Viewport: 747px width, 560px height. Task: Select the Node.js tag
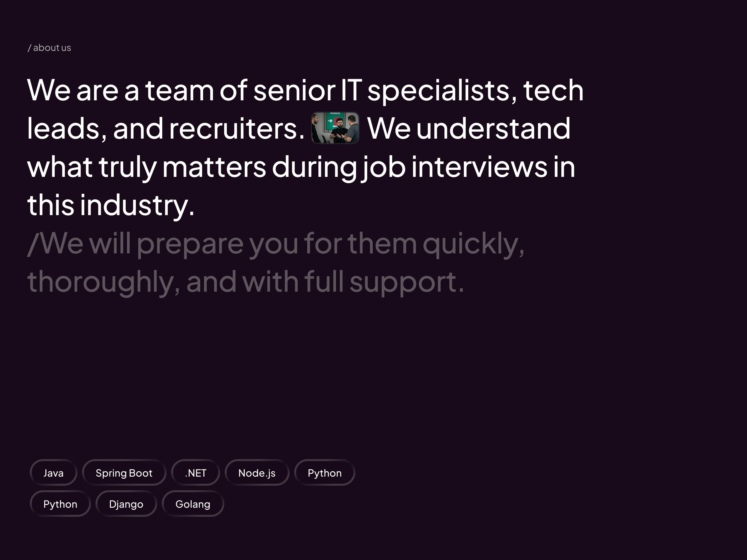coord(257,472)
